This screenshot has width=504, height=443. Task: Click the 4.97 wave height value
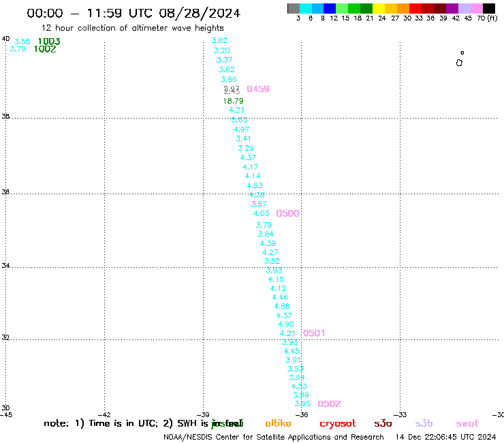point(241,129)
